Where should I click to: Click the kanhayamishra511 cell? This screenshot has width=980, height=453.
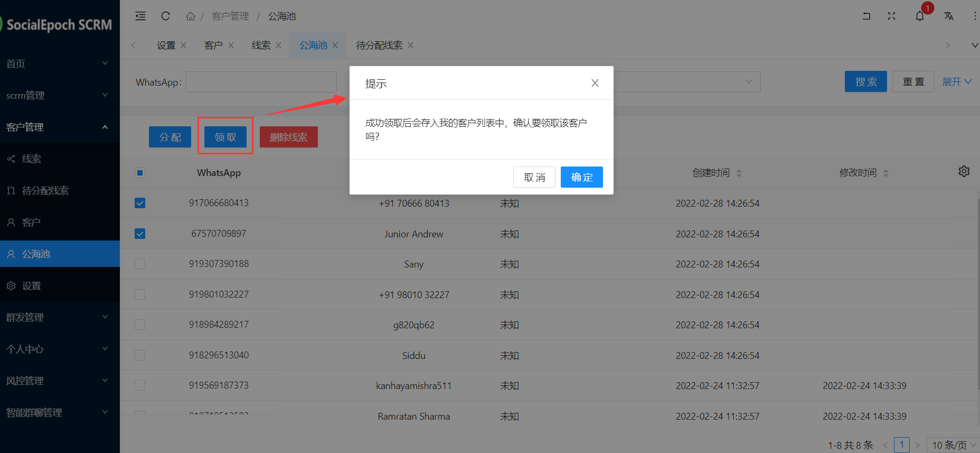click(414, 386)
